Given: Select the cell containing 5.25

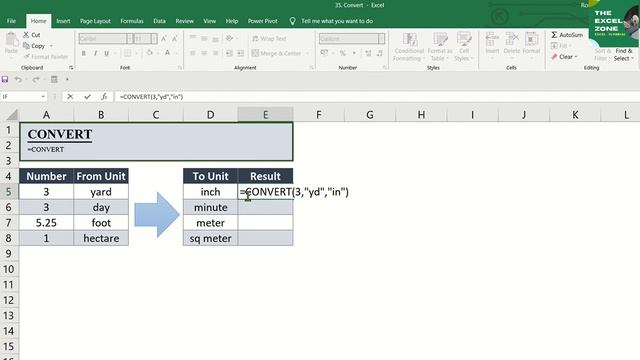Looking at the screenshot, I should [47, 223].
